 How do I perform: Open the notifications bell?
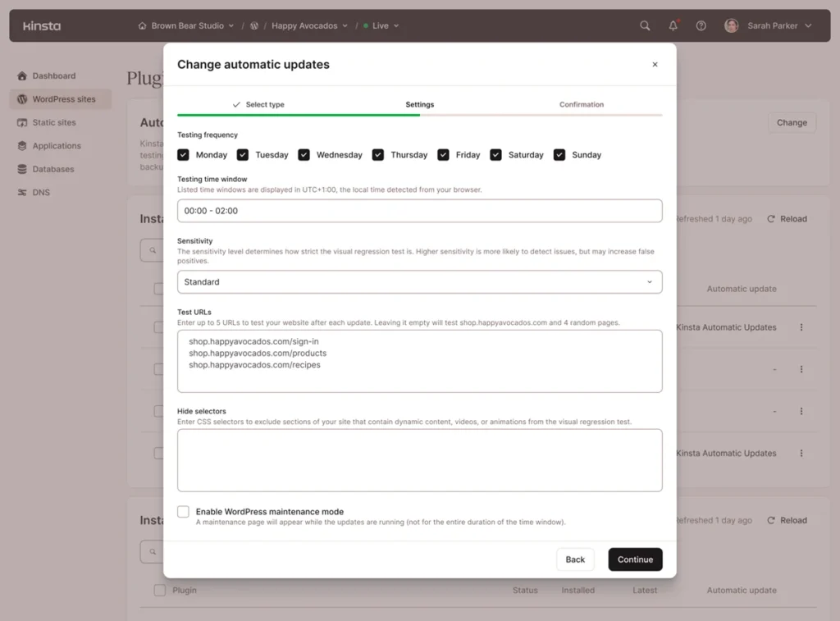tap(673, 25)
